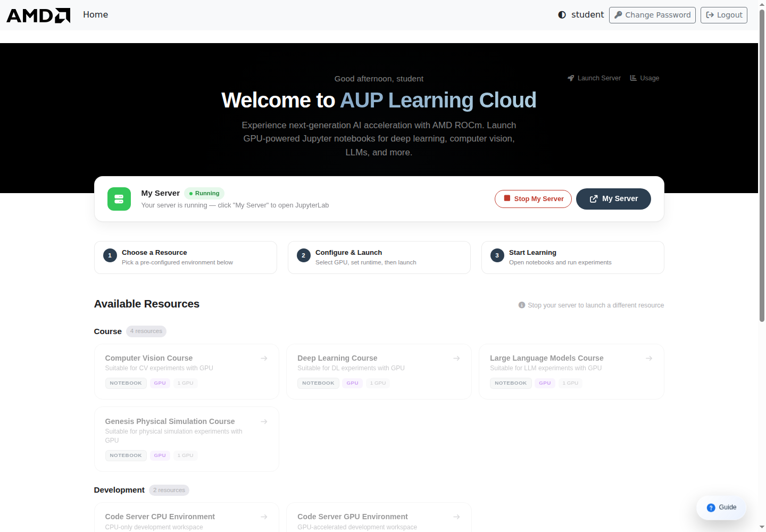Click GPU tag on Deep Learning card
This screenshot has width=766, height=532.
click(353, 384)
